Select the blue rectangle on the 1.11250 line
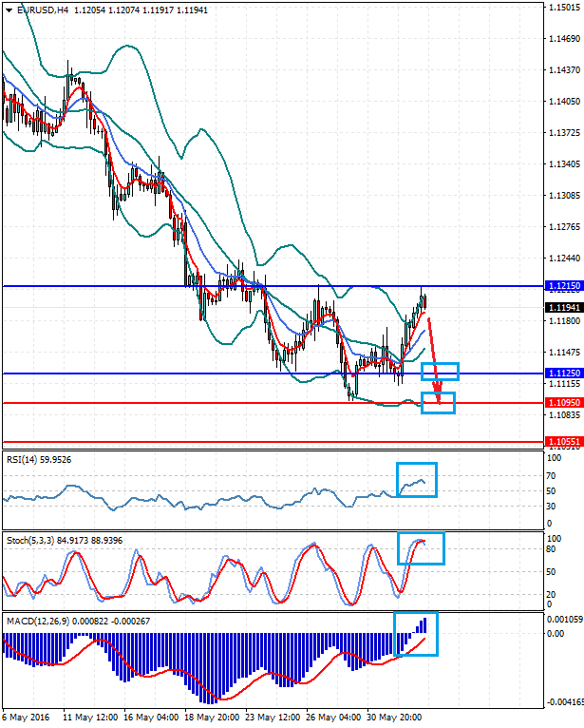The image size is (584, 728). tap(441, 372)
